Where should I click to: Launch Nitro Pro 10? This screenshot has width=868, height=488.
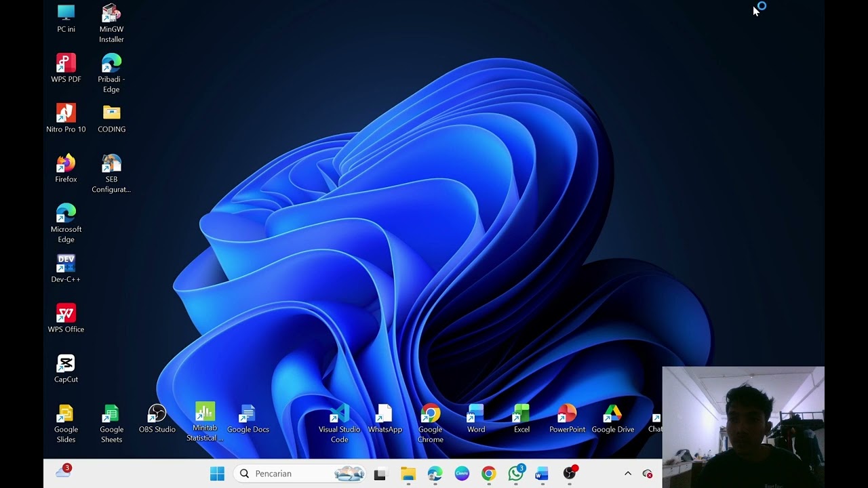click(x=66, y=119)
